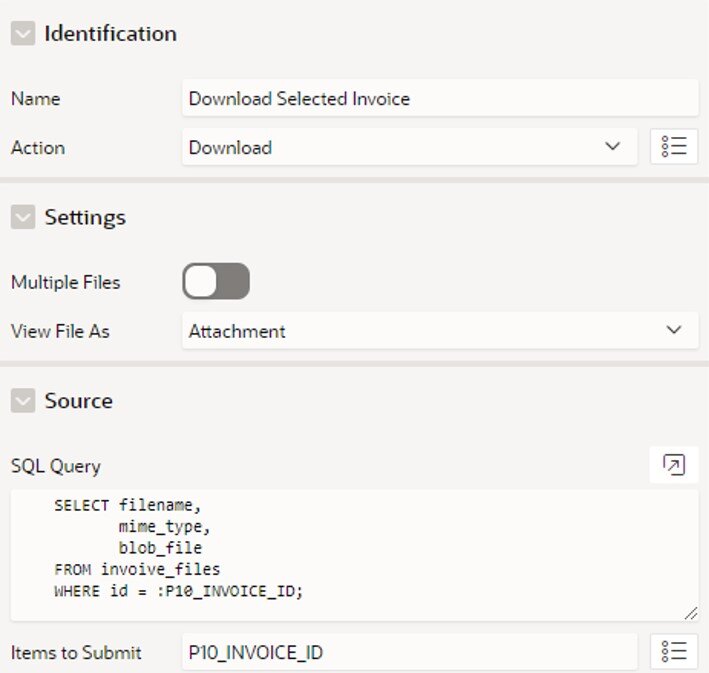Click the Settings section heading
Screen dimensions: 709x673
click(x=85, y=217)
